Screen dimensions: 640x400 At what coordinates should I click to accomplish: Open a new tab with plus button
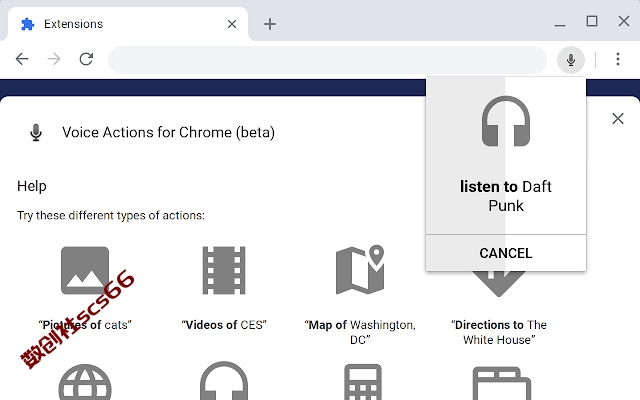click(x=270, y=24)
